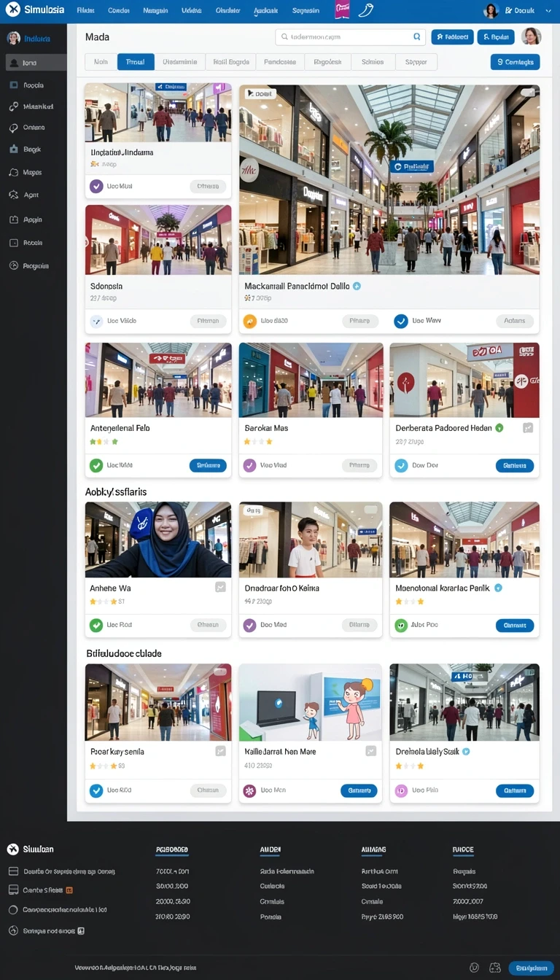Screen dimensions: 560x980
Task: Click the footer AUDEI column heading
Action: tap(271, 849)
